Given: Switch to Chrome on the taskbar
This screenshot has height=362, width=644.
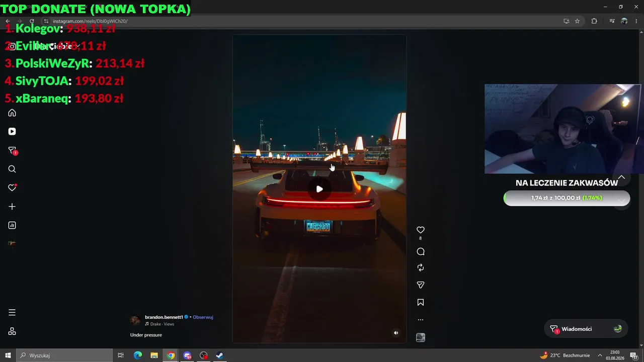Looking at the screenshot, I should [x=171, y=355].
